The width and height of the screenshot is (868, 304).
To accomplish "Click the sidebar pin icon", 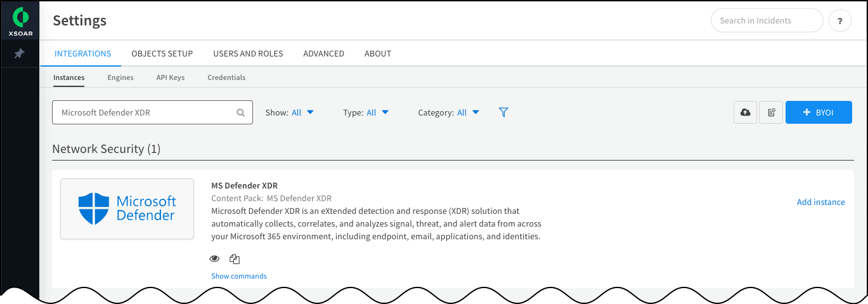I will (19, 54).
